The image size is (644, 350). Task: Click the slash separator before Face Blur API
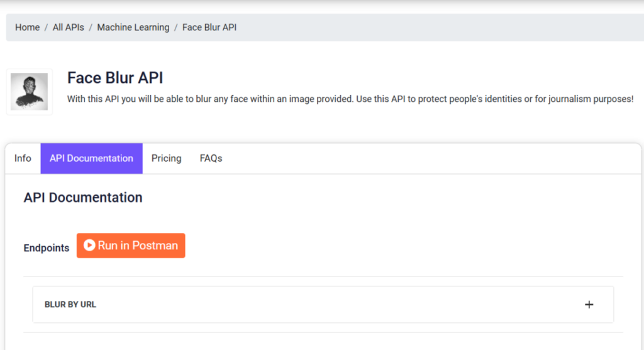point(176,27)
